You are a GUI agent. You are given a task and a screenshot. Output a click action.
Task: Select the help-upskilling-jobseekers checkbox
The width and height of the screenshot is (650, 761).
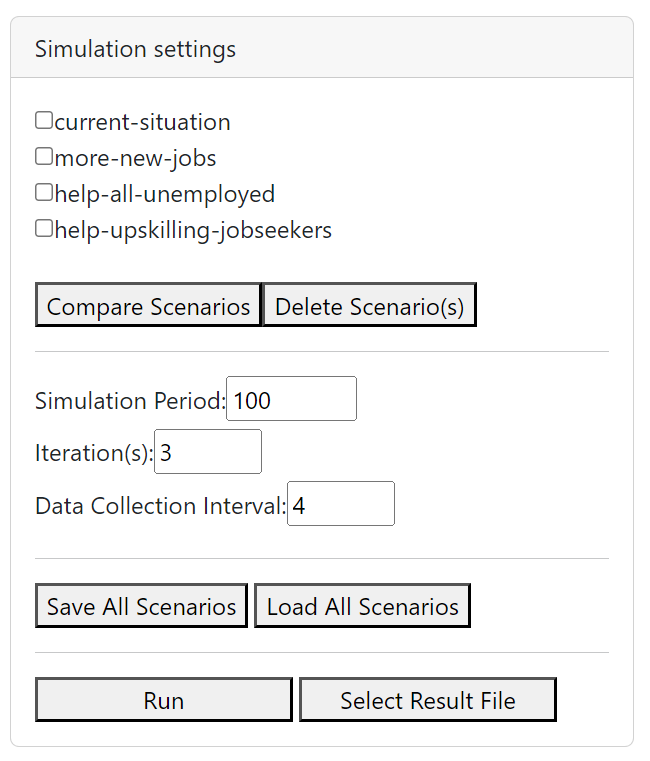point(44,229)
